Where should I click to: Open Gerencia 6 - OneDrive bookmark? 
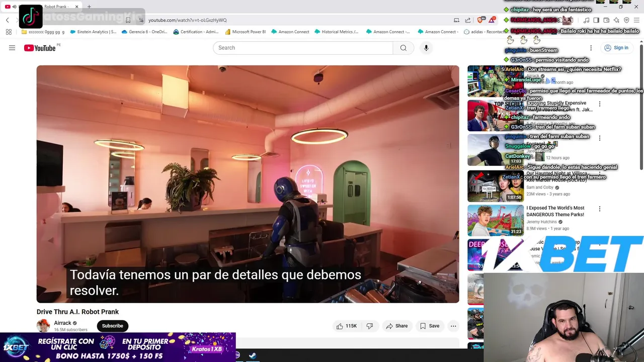(144, 32)
